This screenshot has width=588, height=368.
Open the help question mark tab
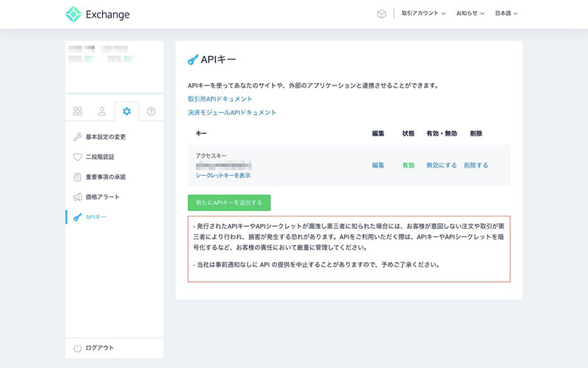(151, 112)
